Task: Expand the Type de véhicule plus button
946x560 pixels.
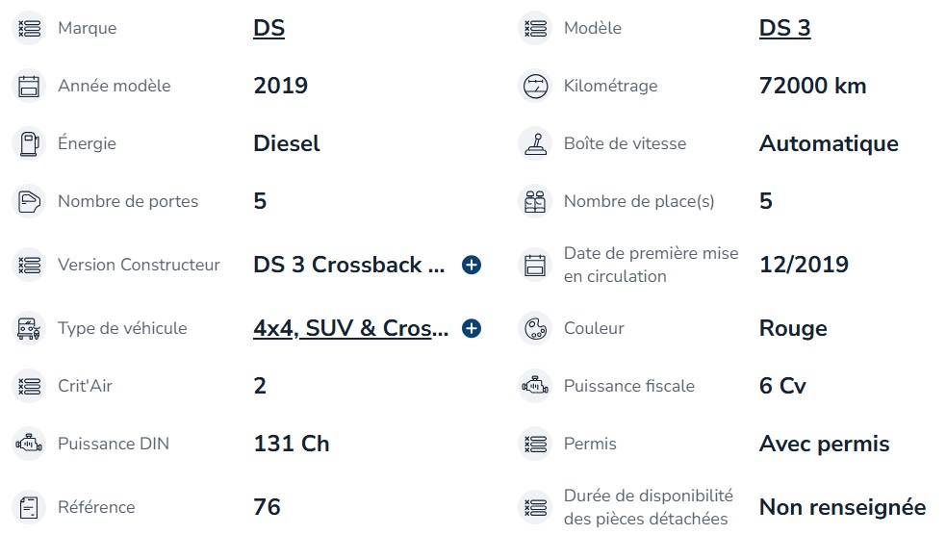Action: coord(472,328)
